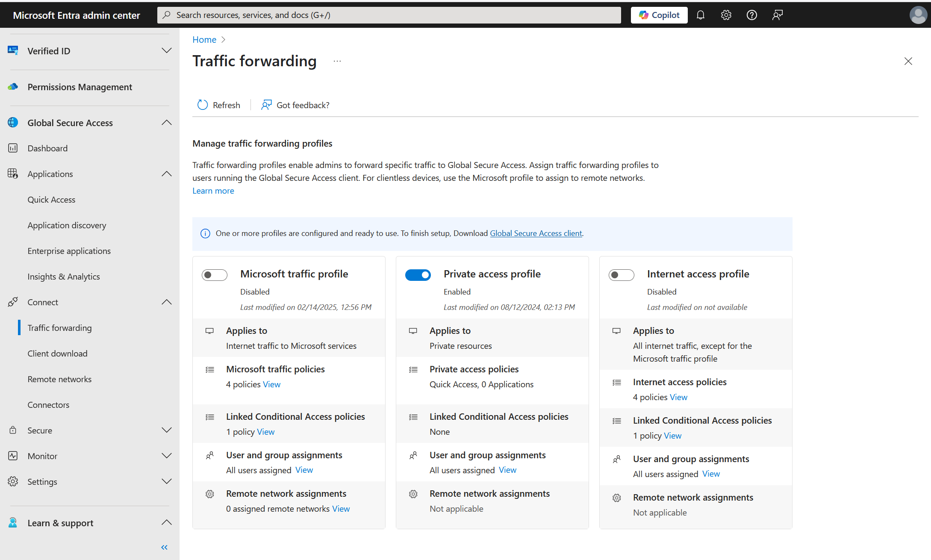
Task: Collapse the Applications section chevron
Action: click(x=167, y=174)
